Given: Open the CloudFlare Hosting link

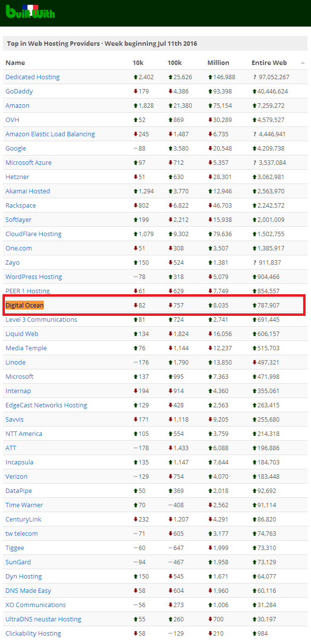Looking at the screenshot, I should (33, 234).
